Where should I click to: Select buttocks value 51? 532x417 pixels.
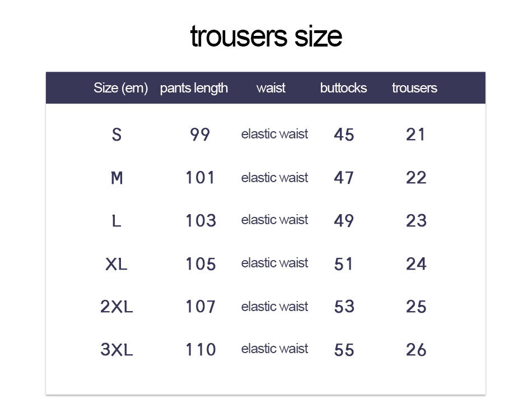coord(343,264)
